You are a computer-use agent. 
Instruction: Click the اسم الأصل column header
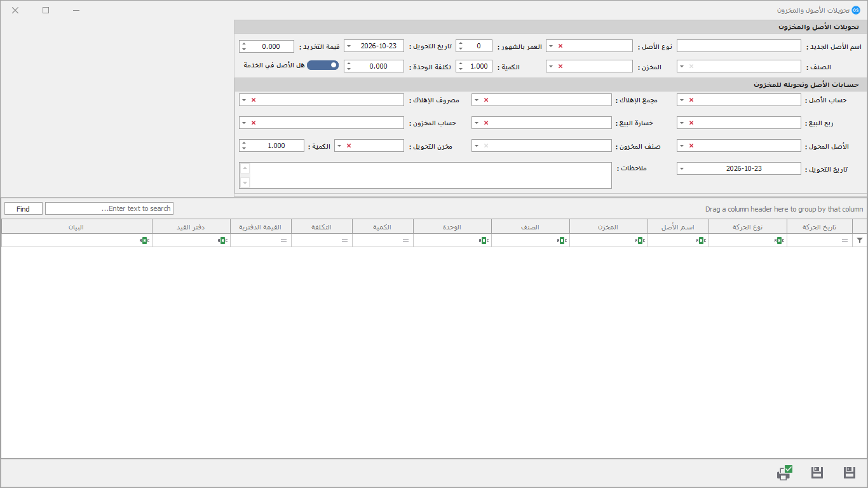[678, 227]
